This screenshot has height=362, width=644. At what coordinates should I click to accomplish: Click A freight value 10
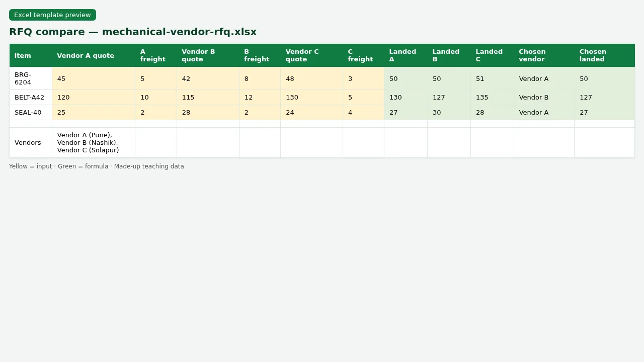pyautogui.click(x=156, y=98)
